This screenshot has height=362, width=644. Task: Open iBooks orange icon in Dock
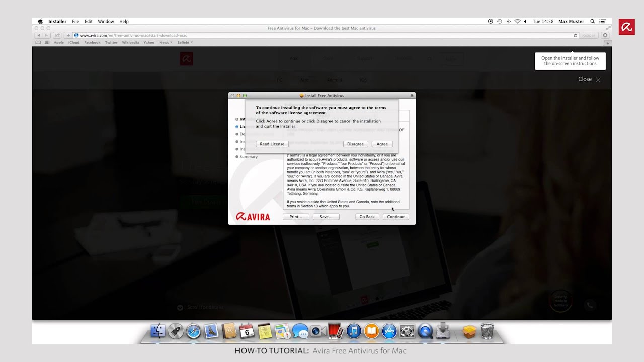371,331
